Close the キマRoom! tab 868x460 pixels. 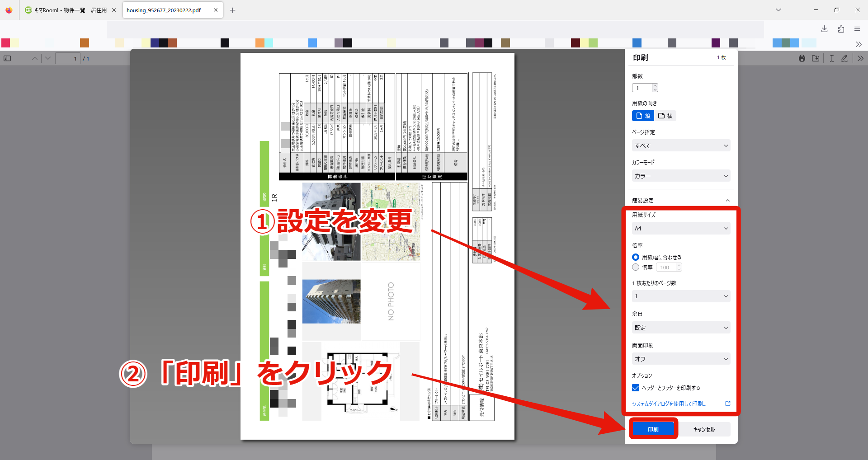pyautogui.click(x=113, y=10)
